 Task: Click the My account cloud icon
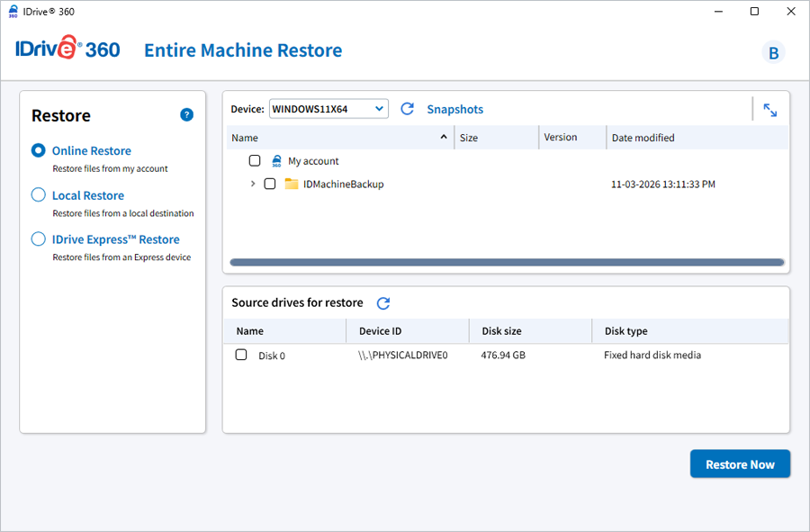point(276,161)
